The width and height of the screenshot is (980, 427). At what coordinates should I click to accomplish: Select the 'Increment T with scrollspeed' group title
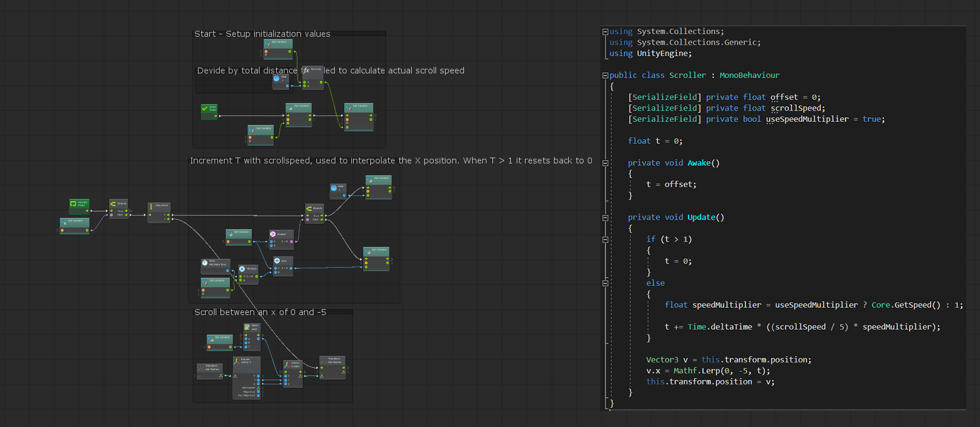pyautogui.click(x=391, y=160)
